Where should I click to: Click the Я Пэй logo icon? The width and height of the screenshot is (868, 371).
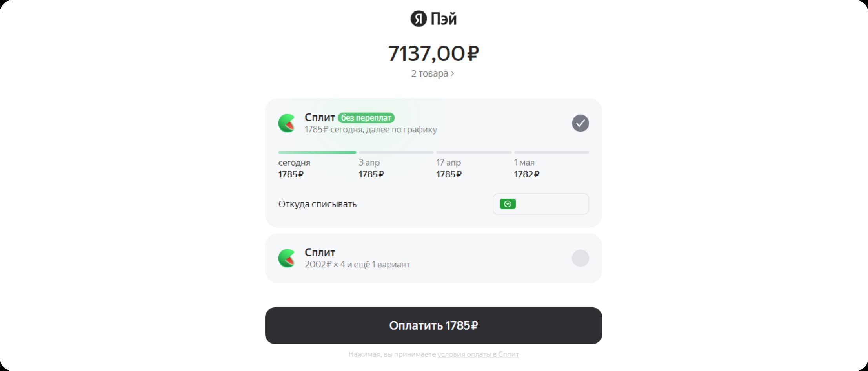tap(418, 18)
